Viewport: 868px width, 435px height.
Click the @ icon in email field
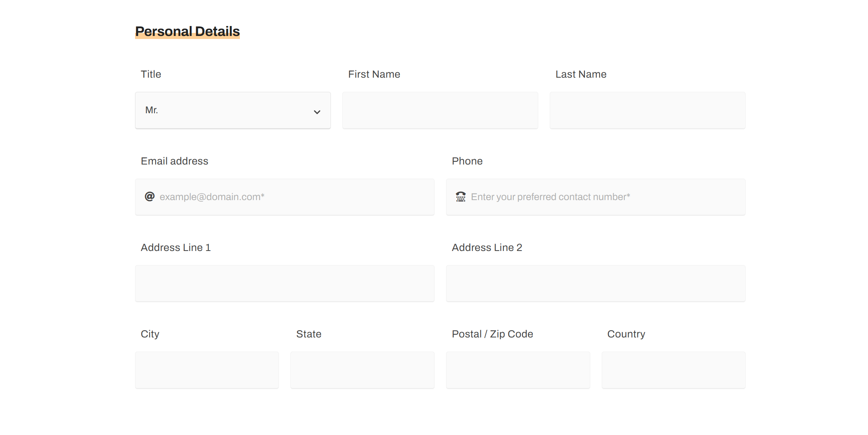pyautogui.click(x=150, y=197)
